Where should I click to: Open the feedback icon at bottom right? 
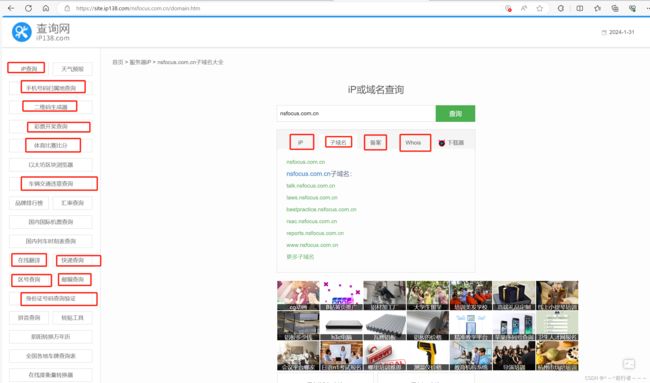coord(629,364)
